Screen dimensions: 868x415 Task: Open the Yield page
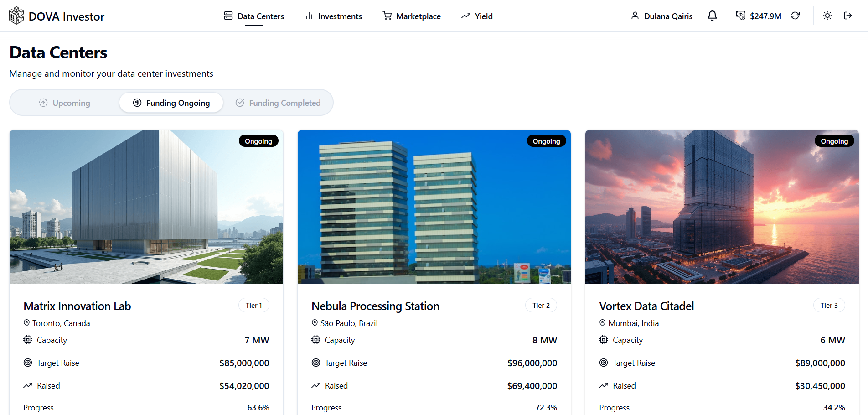pos(476,16)
